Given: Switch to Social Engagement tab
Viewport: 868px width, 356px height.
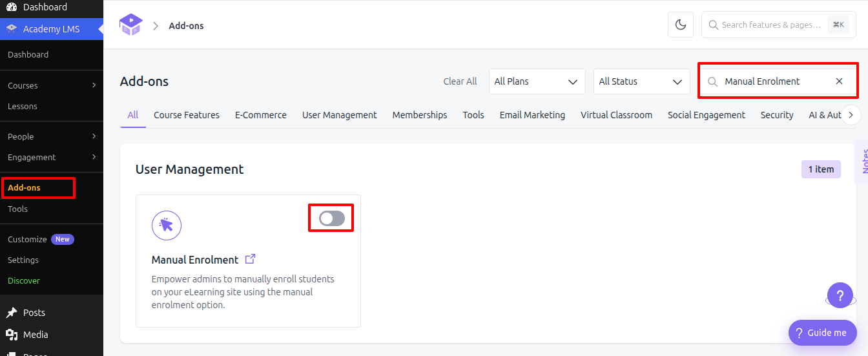Looking at the screenshot, I should [707, 115].
